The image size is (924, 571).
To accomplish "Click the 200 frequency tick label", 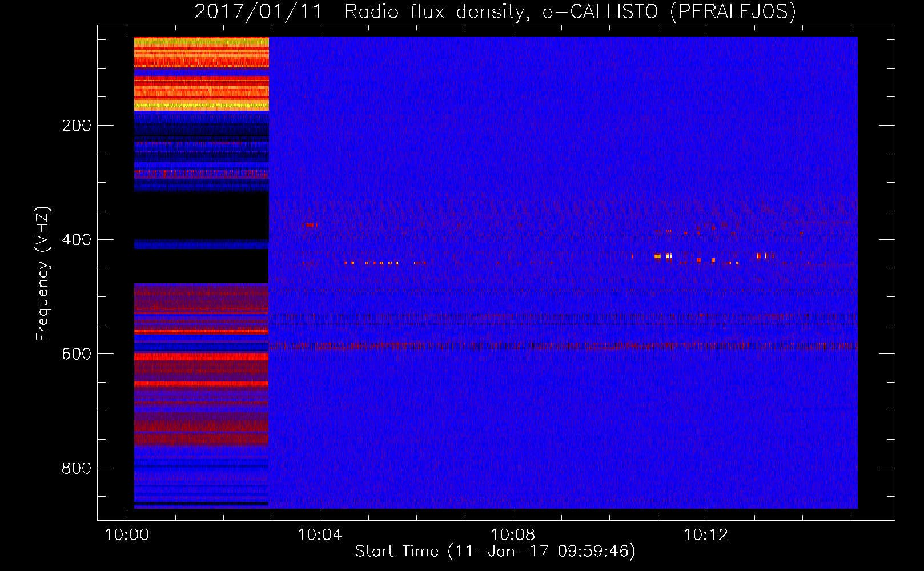I will 77,126.
